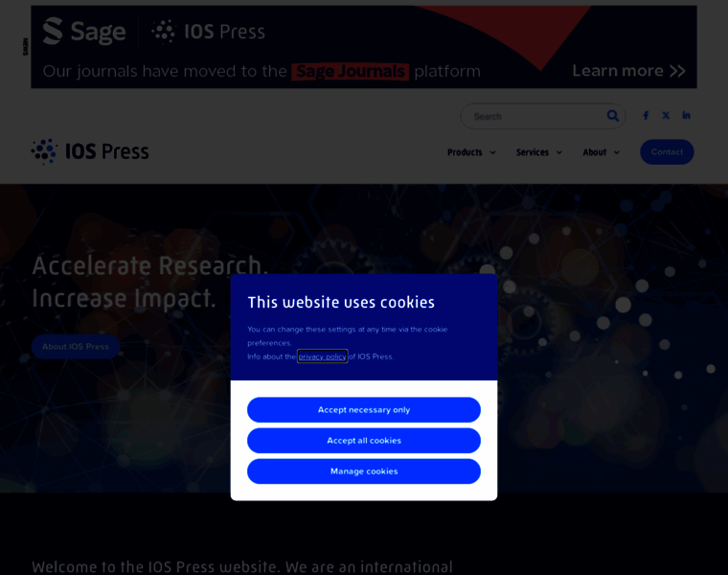Open the LinkedIn social icon

click(x=686, y=115)
